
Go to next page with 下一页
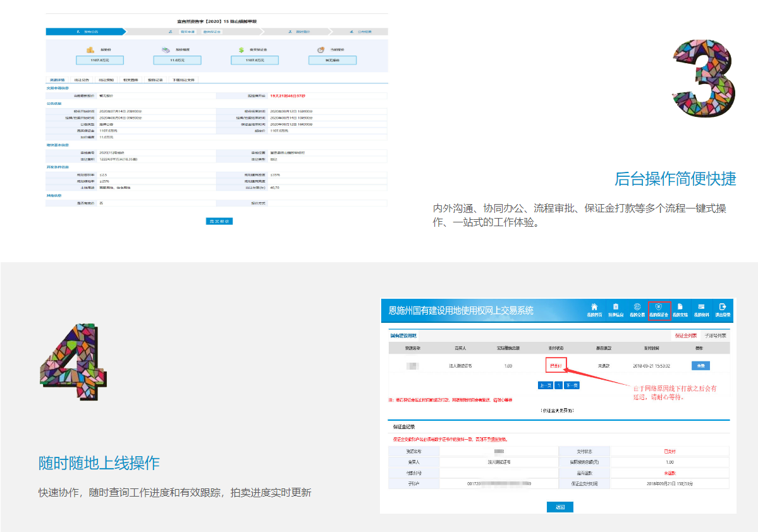[572, 385]
